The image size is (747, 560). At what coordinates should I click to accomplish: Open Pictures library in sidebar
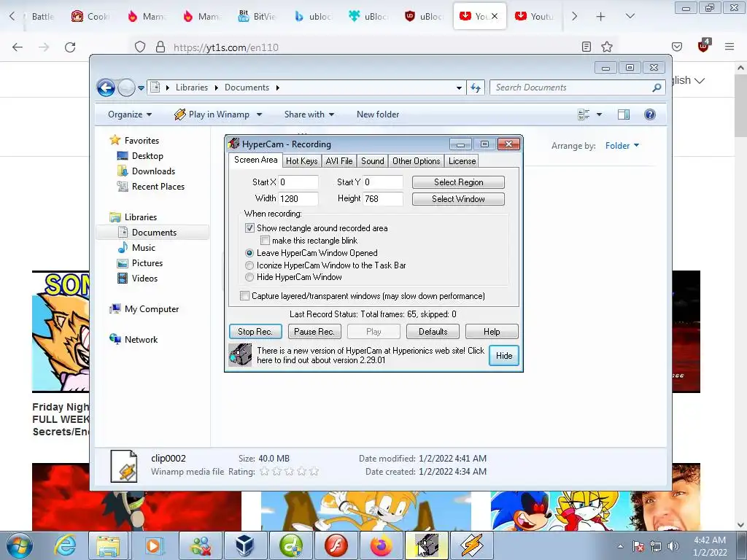pyautogui.click(x=147, y=263)
